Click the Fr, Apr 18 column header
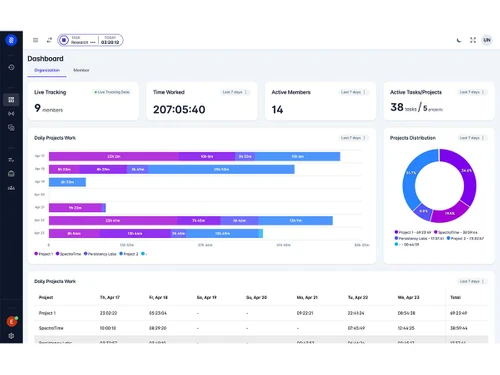The height and width of the screenshot is (375, 500). click(158, 297)
